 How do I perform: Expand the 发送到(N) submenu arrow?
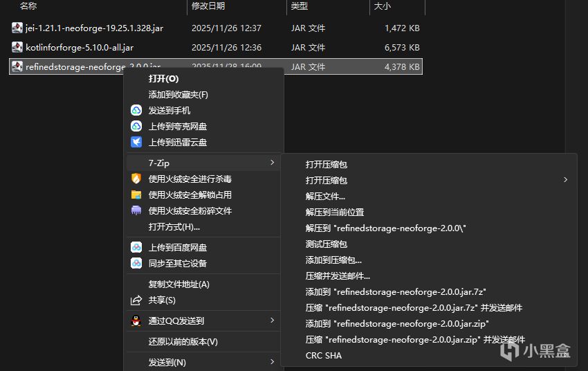[273, 361]
